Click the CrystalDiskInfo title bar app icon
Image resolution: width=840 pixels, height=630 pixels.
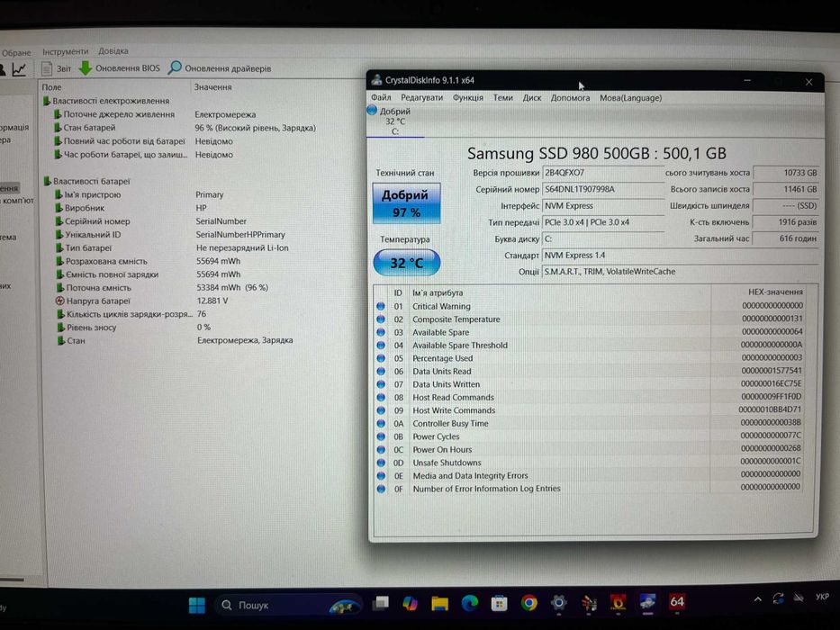coord(376,80)
